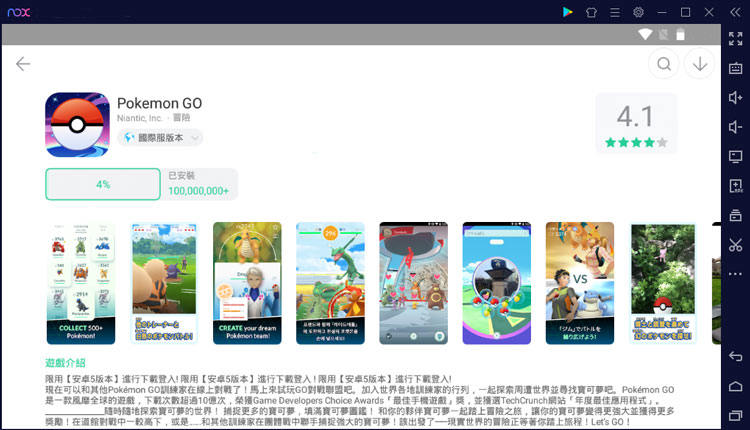
Task: Tap the Android back button in sidebar
Action: tap(735, 356)
